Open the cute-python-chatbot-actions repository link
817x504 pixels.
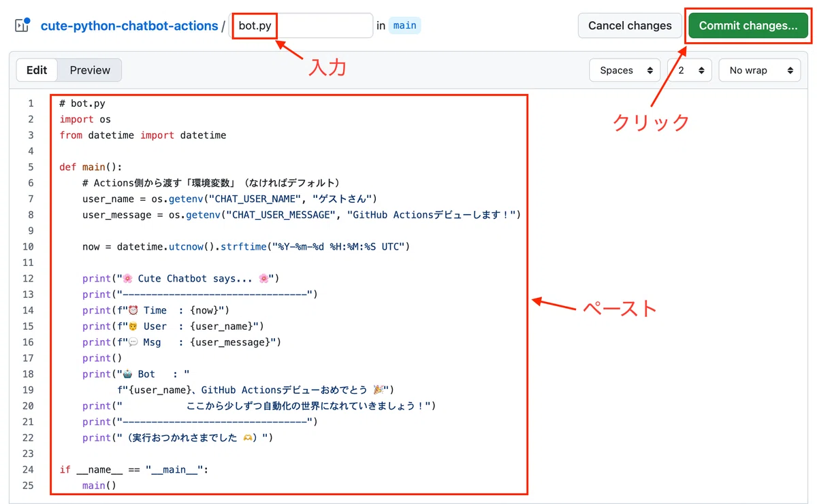coord(129,26)
